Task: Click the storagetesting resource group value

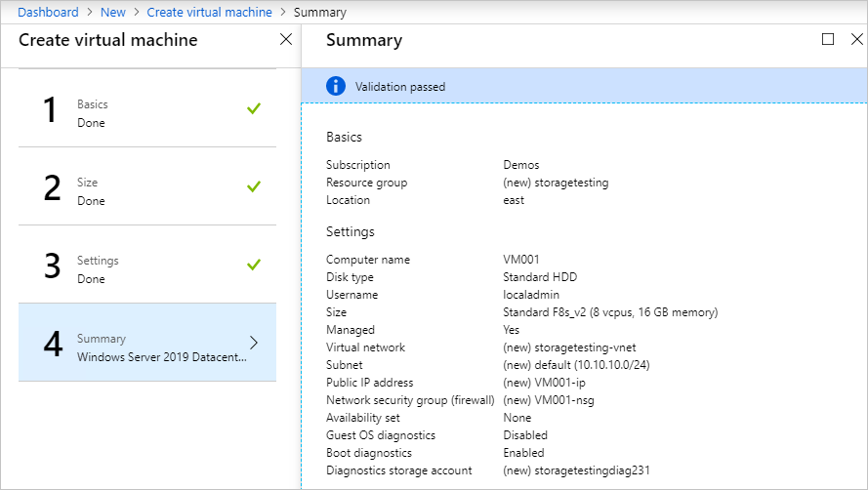Action: click(556, 183)
